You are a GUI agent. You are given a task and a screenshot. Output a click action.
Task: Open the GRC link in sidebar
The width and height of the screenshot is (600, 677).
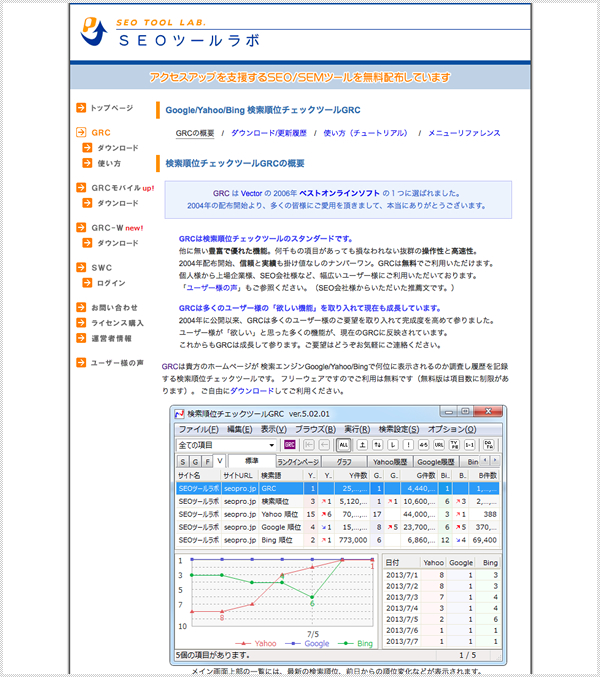101,133
